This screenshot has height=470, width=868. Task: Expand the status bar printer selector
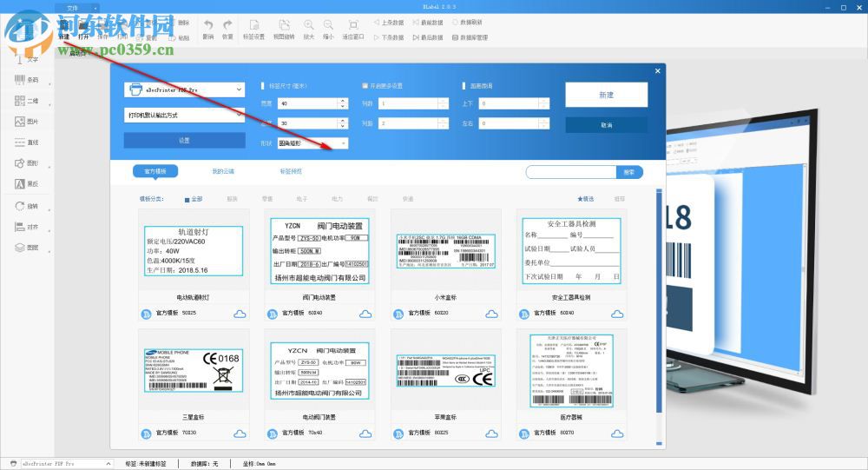(x=108, y=463)
